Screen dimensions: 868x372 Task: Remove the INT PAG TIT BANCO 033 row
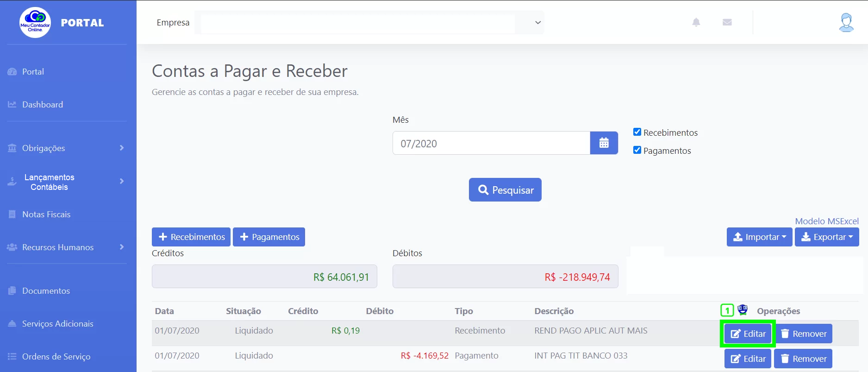pos(803,359)
